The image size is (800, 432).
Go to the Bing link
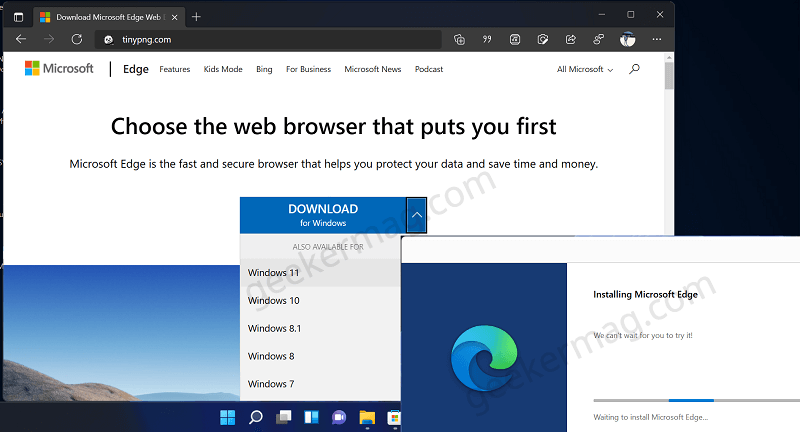pyautogui.click(x=264, y=69)
